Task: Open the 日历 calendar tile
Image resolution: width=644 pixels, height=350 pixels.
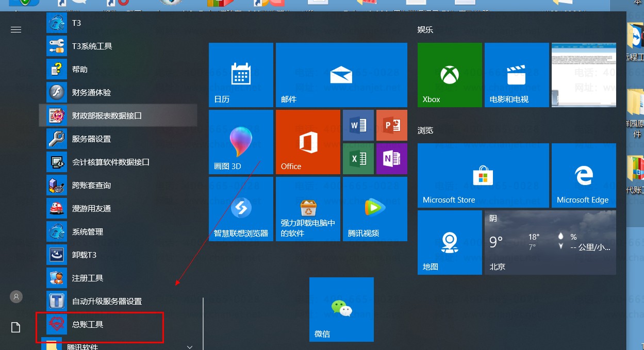Action: [241, 75]
